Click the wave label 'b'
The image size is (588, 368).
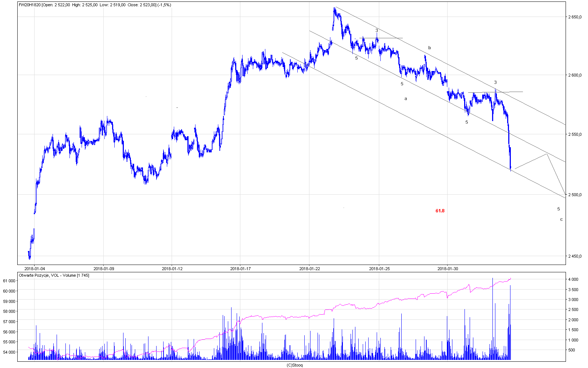click(429, 48)
